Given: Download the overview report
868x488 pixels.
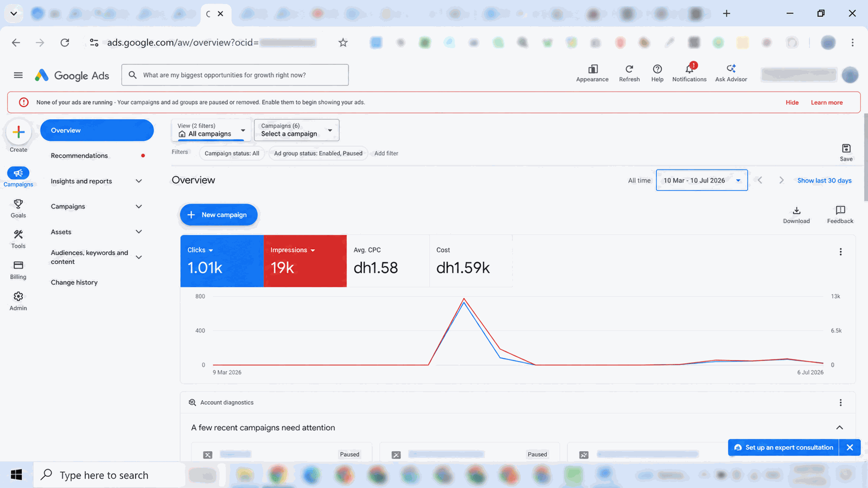Looking at the screenshot, I should 796,215.
